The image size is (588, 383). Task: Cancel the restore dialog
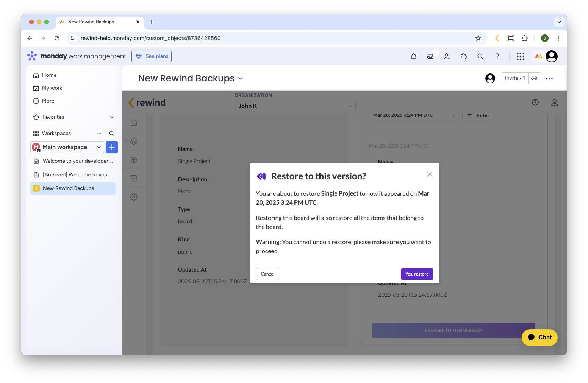click(267, 274)
